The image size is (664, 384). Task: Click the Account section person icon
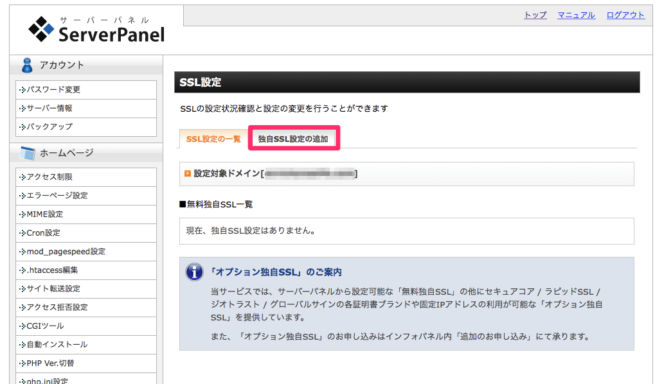click(27, 65)
